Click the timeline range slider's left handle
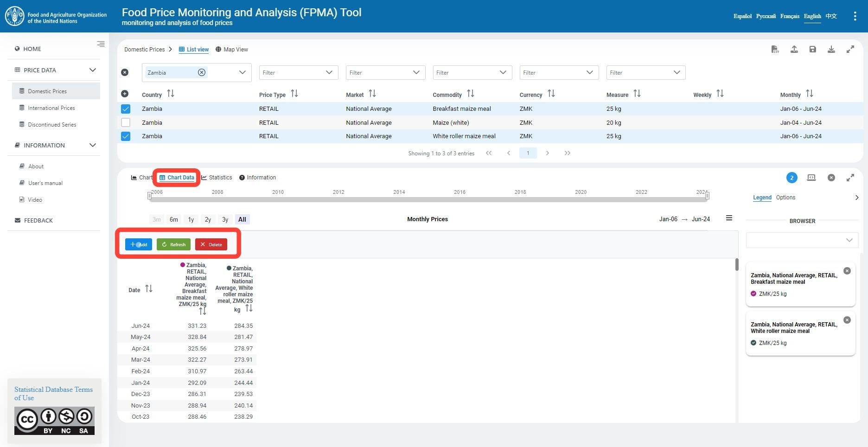 (149, 196)
